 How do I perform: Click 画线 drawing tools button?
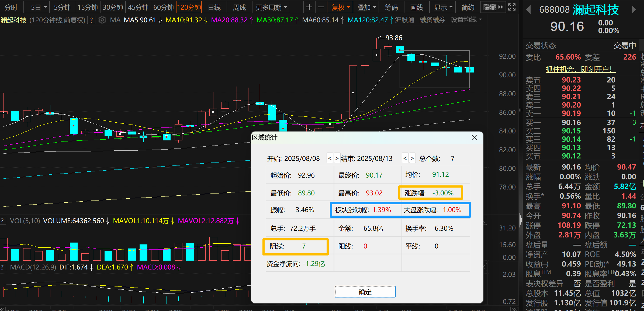point(417,7)
